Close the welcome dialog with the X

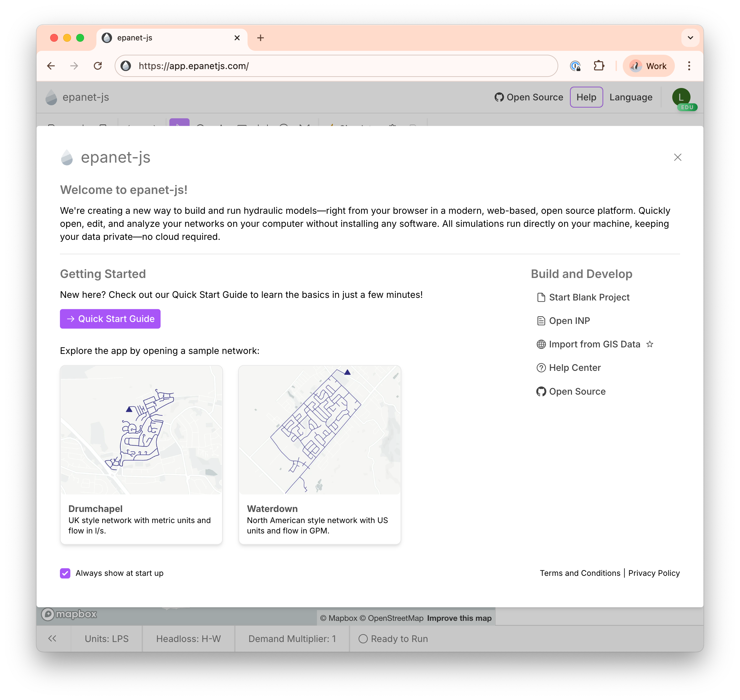pos(677,157)
